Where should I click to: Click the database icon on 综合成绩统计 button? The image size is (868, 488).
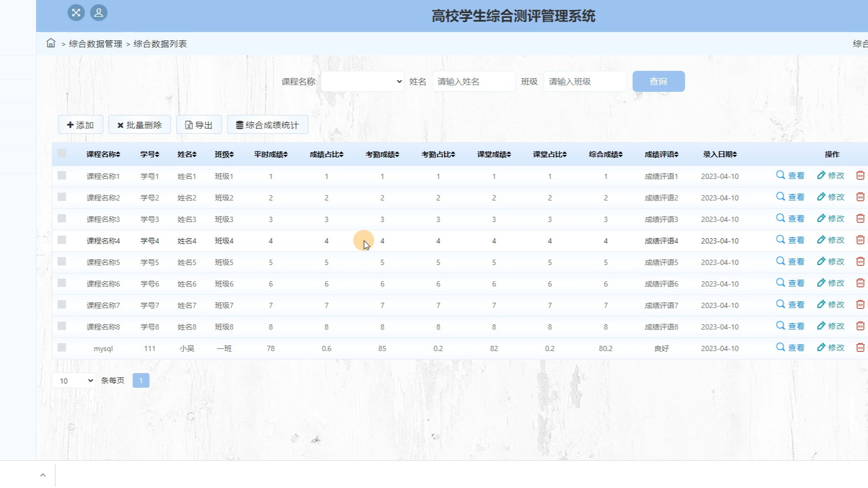(239, 124)
